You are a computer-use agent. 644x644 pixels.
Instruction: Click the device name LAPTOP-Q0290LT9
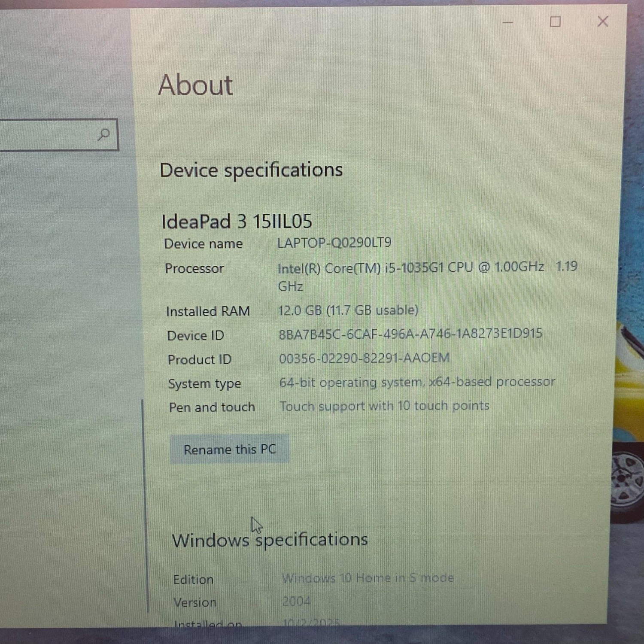(x=334, y=243)
